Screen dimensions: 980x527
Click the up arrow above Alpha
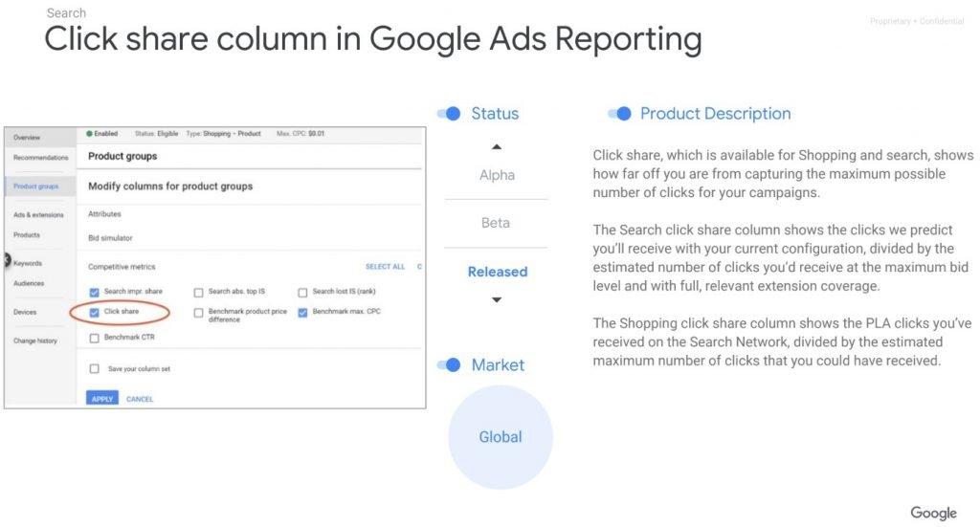(497, 146)
